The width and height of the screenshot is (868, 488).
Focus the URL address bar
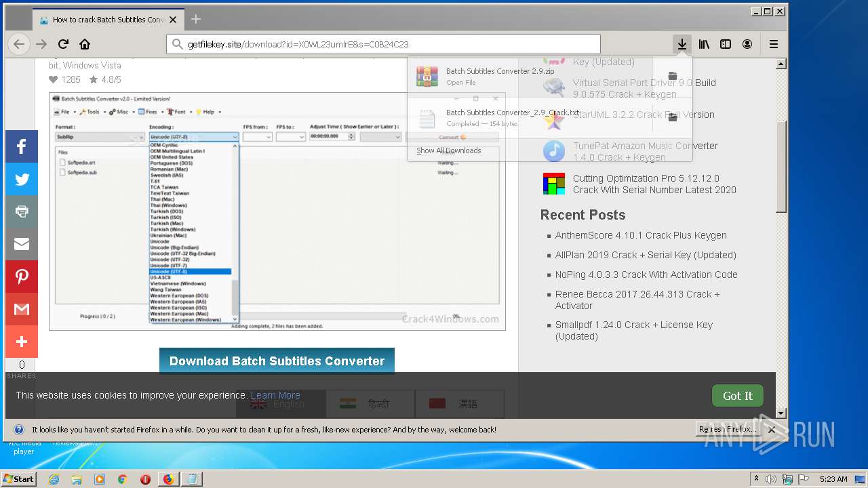383,44
